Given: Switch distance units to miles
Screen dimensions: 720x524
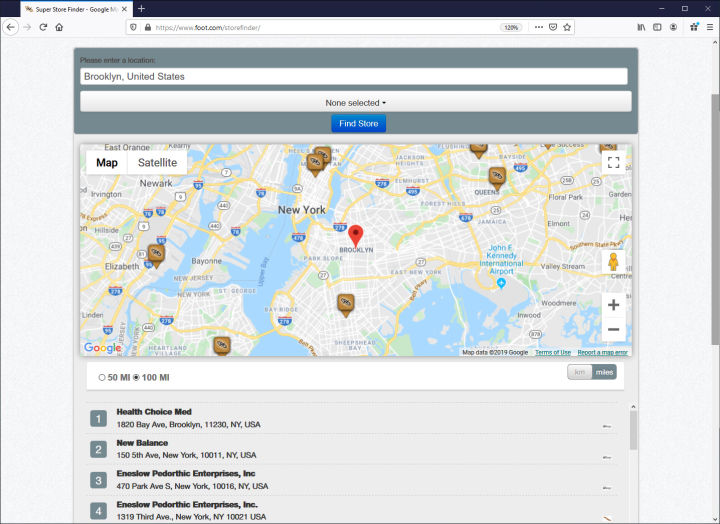Looking at the screenshot, I should [604, 372].
